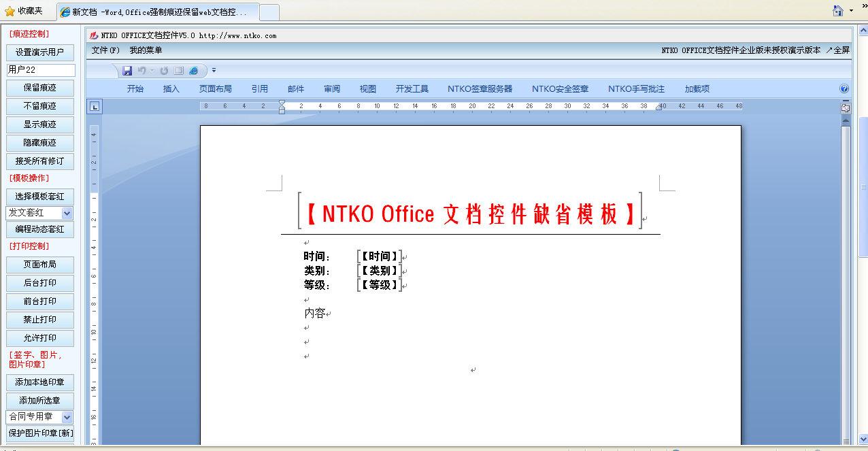Open the Home button dropdown arrow
The height and width of the screenshot is (451, 868).
coord(851,11)
